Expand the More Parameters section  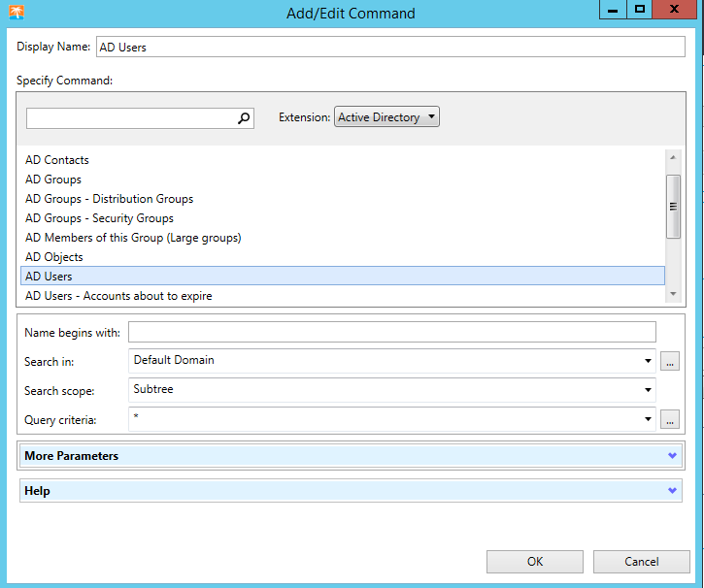click(x=351, y=456)
